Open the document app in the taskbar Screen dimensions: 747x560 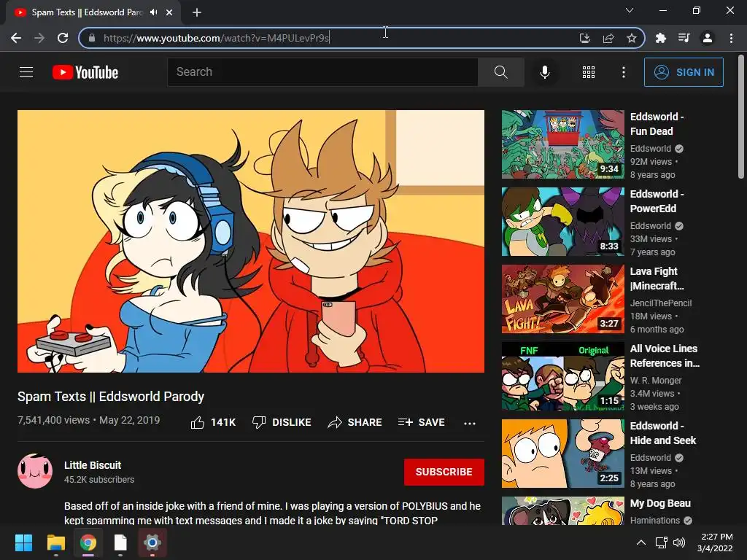pyautogui.click(x=120, y=542)
